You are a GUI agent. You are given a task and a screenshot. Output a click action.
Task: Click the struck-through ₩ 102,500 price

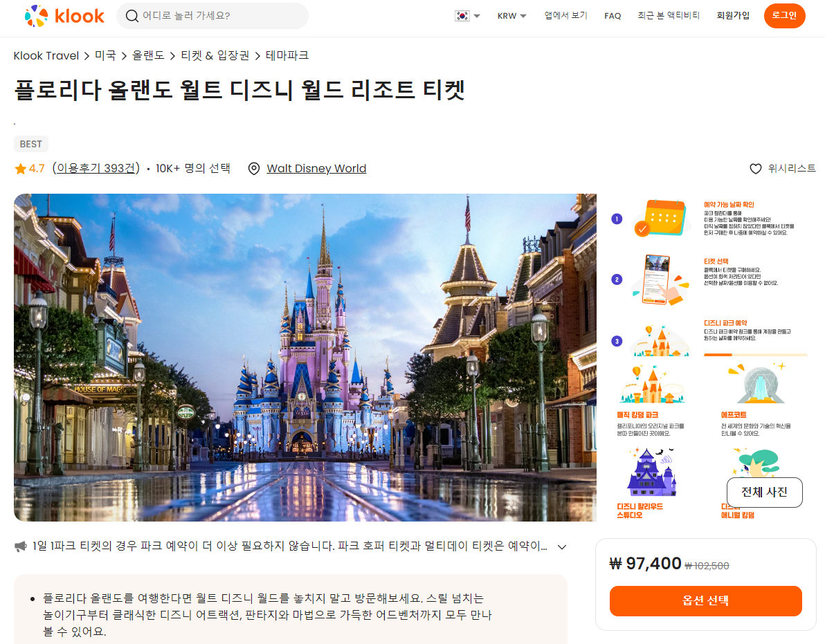point(707,566)
